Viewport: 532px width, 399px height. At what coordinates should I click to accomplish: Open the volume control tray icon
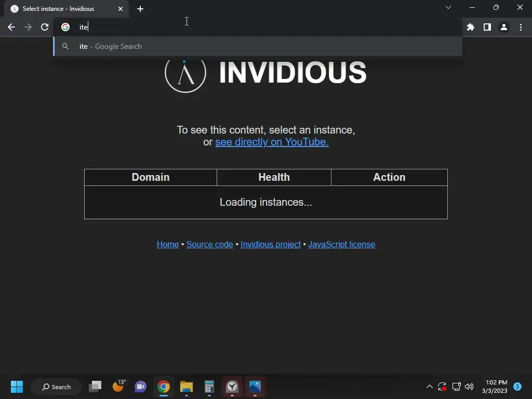pyautogui.click(x=469, y=387)
